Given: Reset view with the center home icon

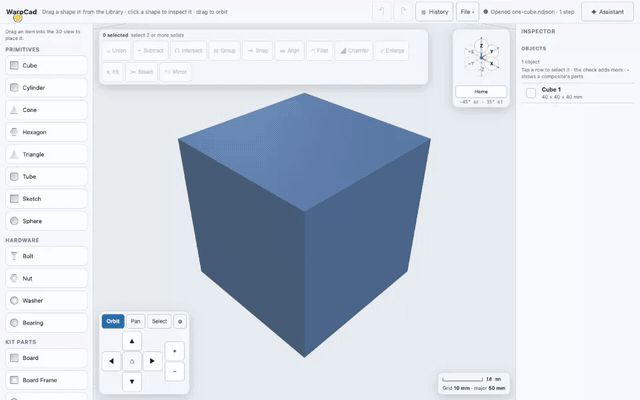Looking at the screenshot, I should click(x=132, y=361).
